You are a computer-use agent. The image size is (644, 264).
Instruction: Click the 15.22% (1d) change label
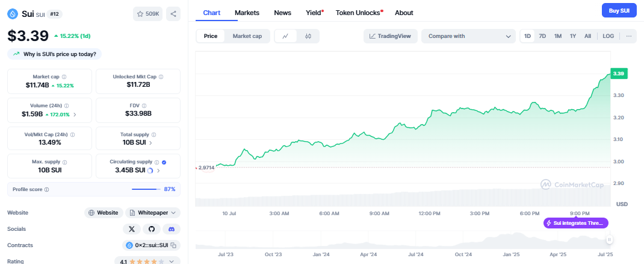72,36
